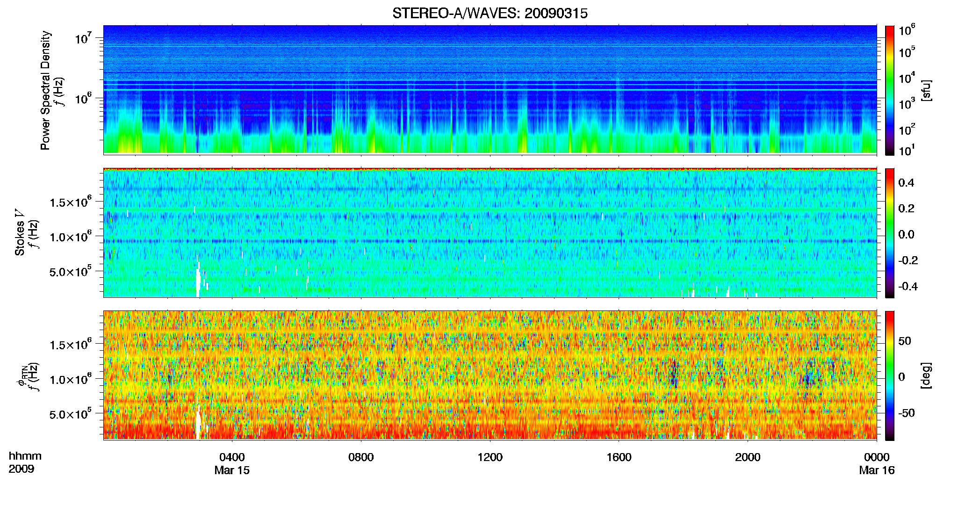980x505 pixels.
Task: Select the [deg] colorbar unit label
Action: coord(926,375)
